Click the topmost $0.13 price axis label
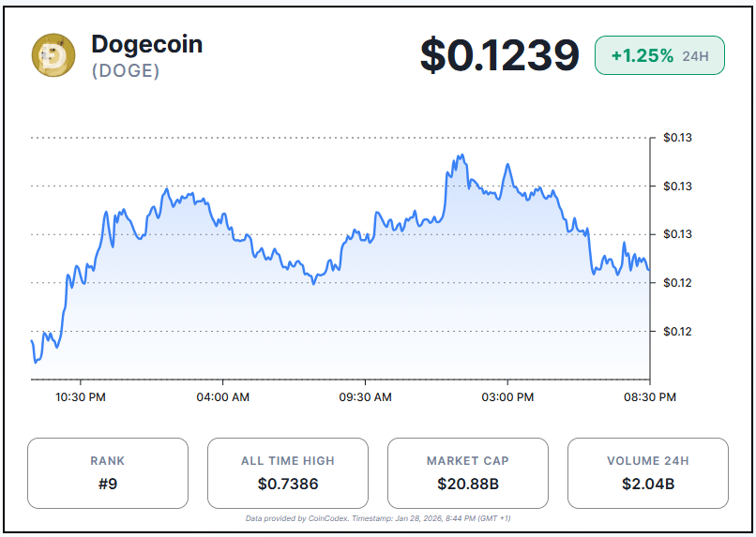Screen dimensions: 756x537 coord(677,139)
